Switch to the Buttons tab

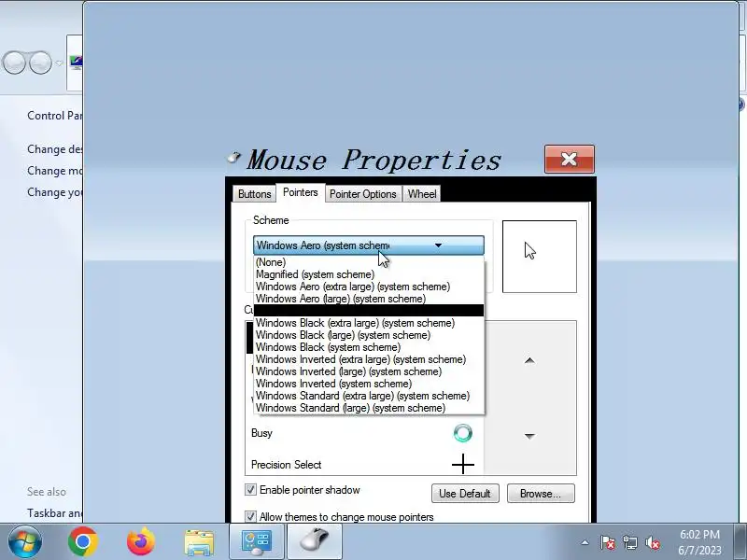tap(254, 194)
